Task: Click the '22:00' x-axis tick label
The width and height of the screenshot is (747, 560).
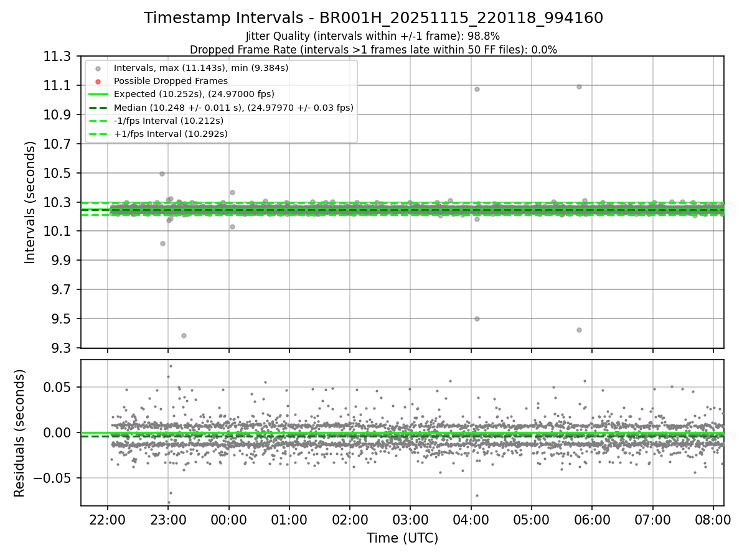Action: coord(108,519)
